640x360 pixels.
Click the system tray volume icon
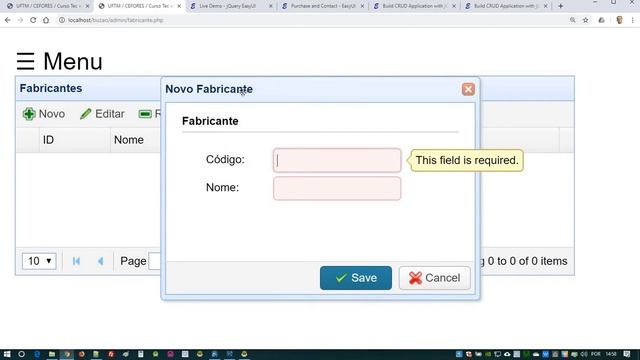pos(584,354)
